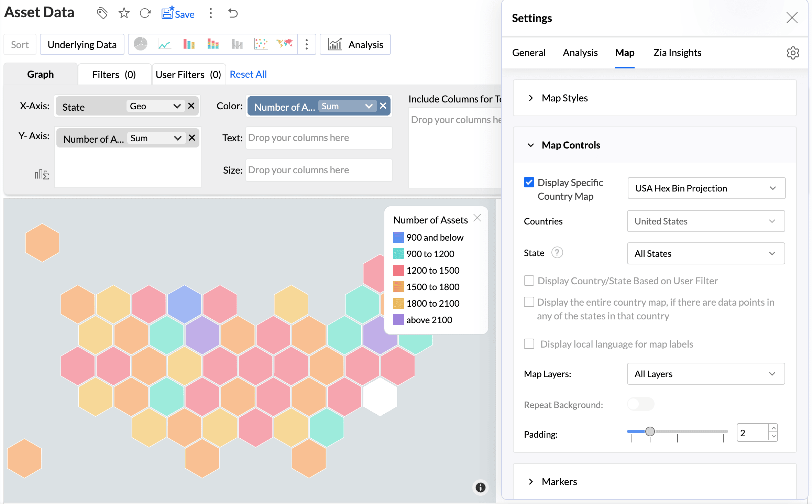Select the stacked bar chart type
Viewport: 812px width, 504px height.
(x=213, y=44)
